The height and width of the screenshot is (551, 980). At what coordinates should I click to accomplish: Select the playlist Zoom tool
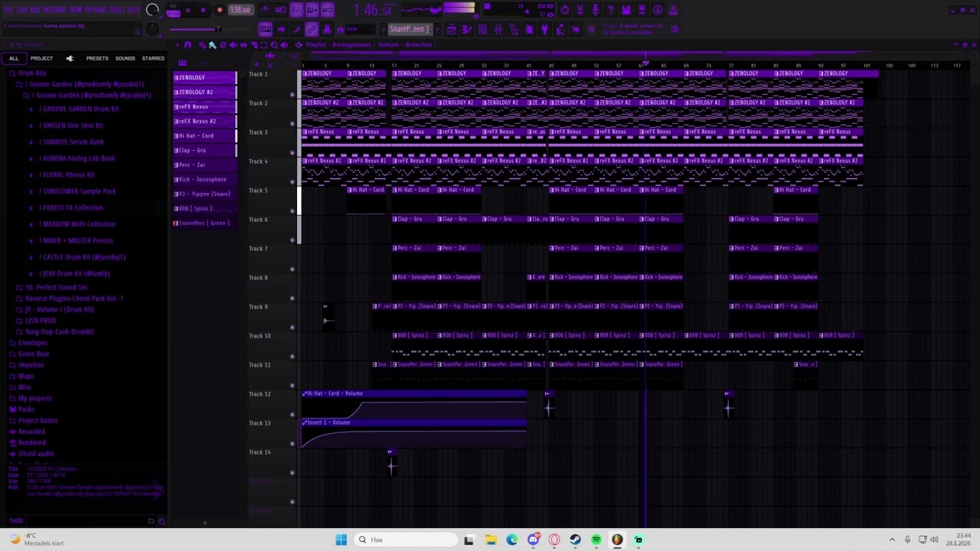click(274, 45)
